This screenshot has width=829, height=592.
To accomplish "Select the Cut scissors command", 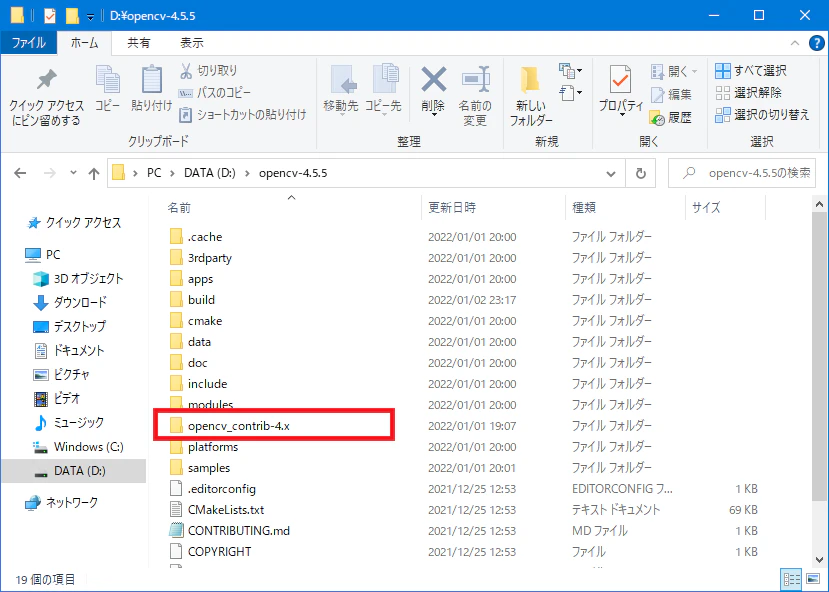I will pos(209,70).
